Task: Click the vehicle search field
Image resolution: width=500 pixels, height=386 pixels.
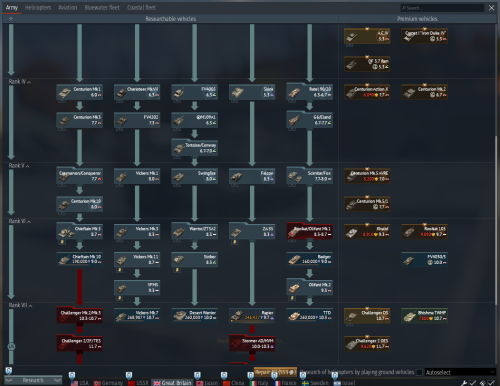Action: (x=442, y=8)
